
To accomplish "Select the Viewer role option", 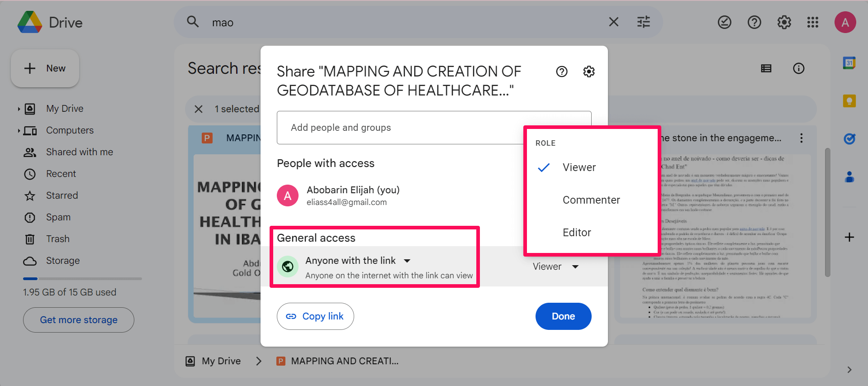I will [x=579, y=167].
